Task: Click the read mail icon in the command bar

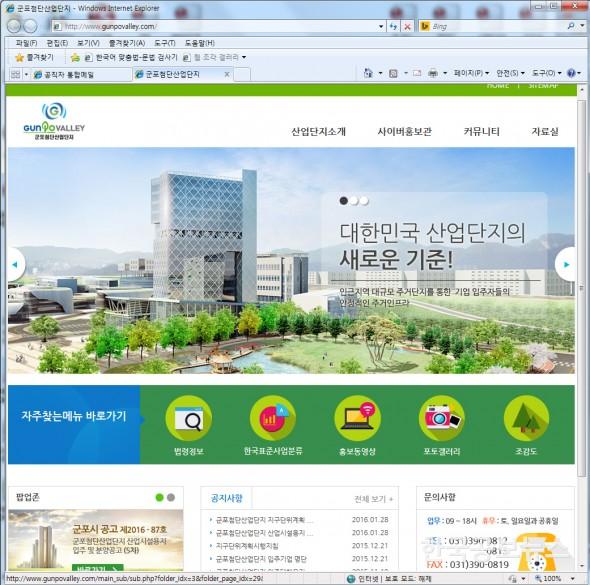Action: [x=417, y=73]
